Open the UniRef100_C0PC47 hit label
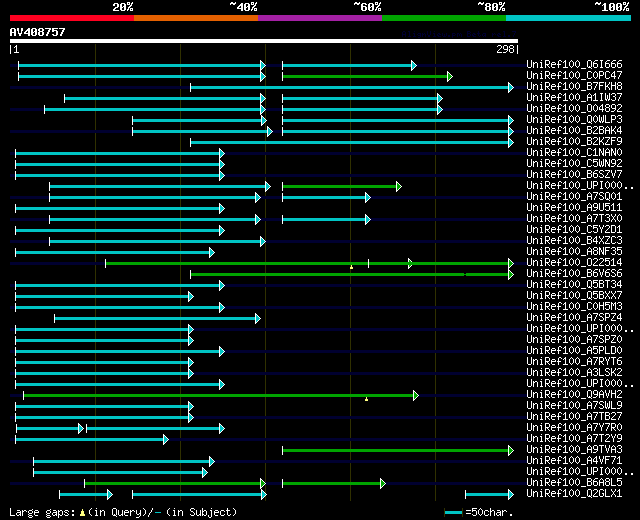The height and width of the screenshot is (520, 640). (x=574, y=76)
